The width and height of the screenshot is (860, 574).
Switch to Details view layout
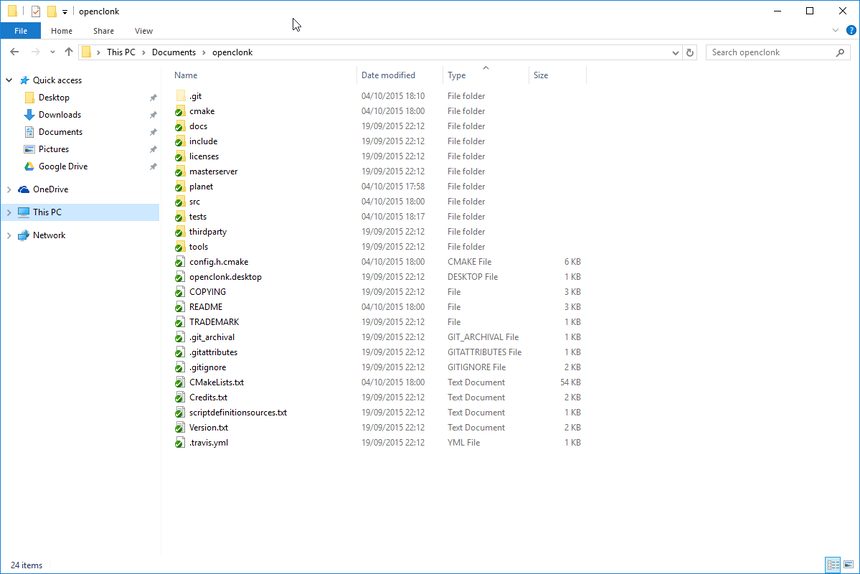(833, 564)
